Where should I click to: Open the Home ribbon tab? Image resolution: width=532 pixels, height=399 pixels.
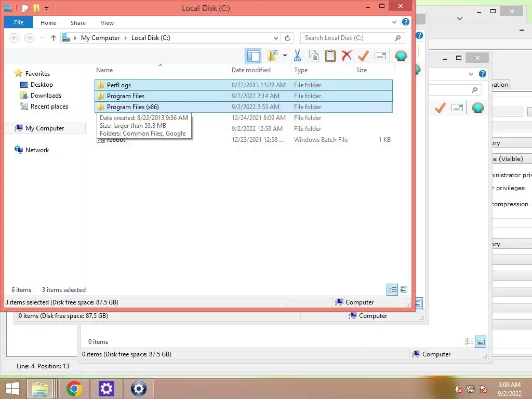click(48, 23)
